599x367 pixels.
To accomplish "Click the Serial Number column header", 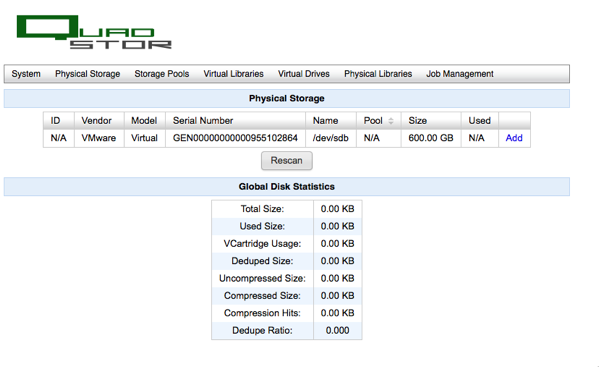I will (x=235, y=121).
